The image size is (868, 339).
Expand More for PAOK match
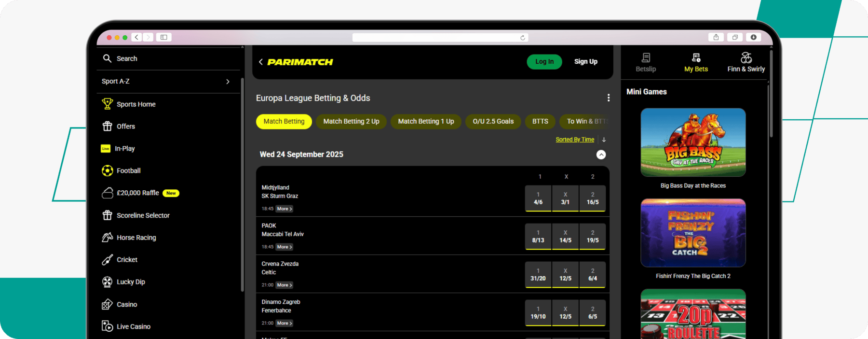pyautogui.click(x=285, y=247)
